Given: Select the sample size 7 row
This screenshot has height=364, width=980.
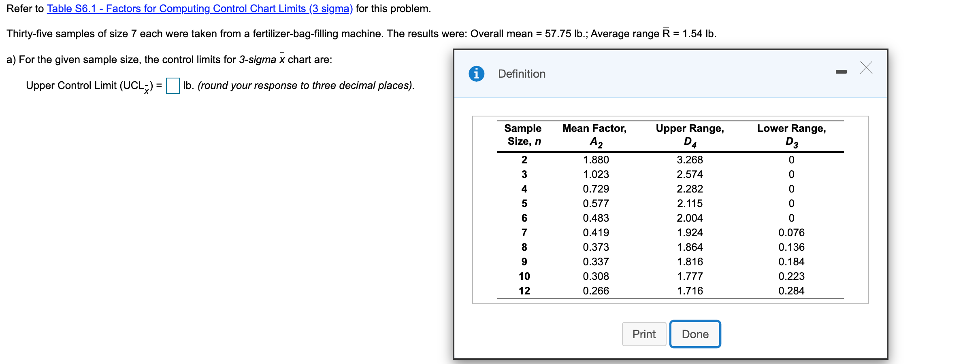Looking at the screenshot, I should 524,232.
